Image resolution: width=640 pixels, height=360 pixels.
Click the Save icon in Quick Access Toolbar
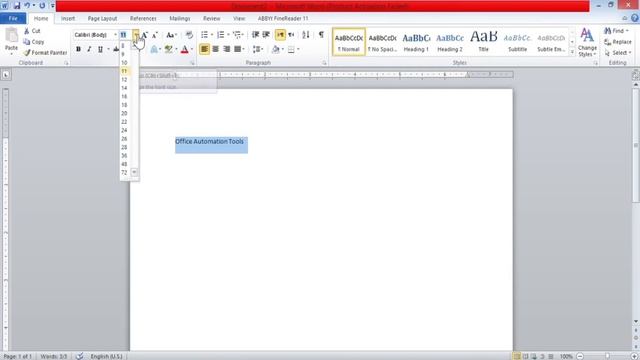click(x=17, y=6)
